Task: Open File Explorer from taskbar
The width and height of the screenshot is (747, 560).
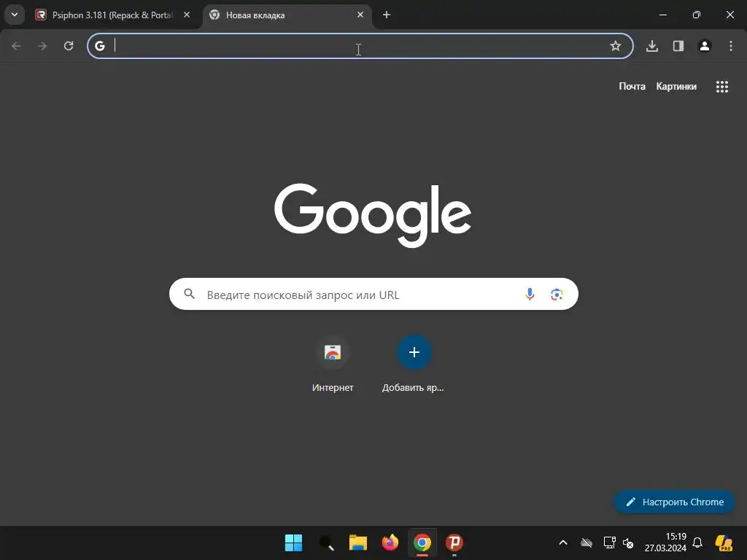Action: point(357,542)
